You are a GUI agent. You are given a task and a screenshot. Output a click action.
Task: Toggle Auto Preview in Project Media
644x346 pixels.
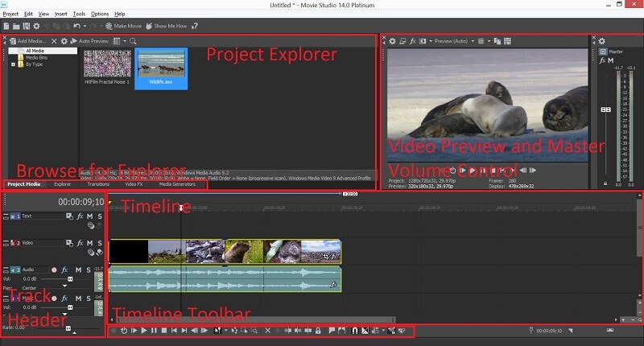coord(89,41)
